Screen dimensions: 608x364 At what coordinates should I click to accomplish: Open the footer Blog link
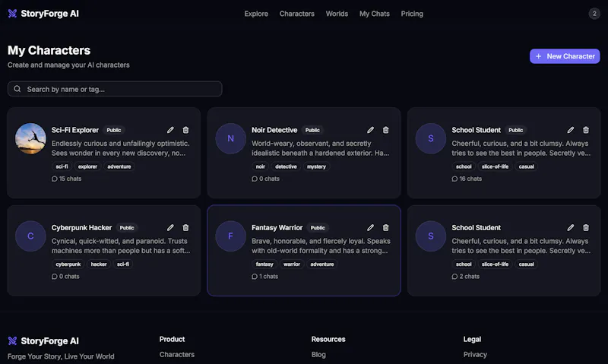click(x=318, y=354)
